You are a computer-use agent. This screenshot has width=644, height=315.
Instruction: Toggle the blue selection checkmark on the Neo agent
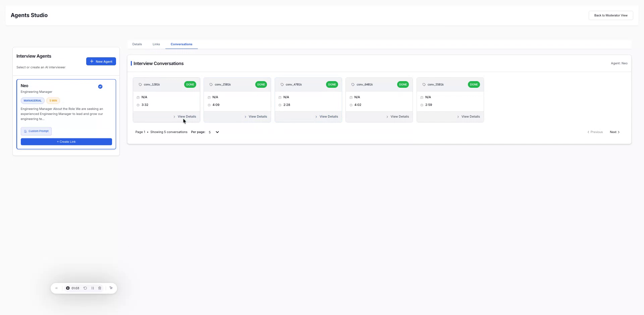[100, 86]
